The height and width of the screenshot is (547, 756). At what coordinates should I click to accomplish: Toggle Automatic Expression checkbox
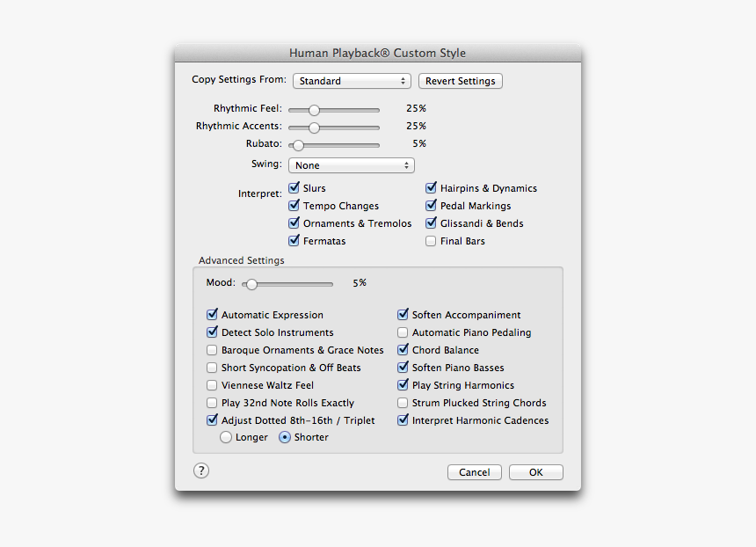(x=212, y=315)
